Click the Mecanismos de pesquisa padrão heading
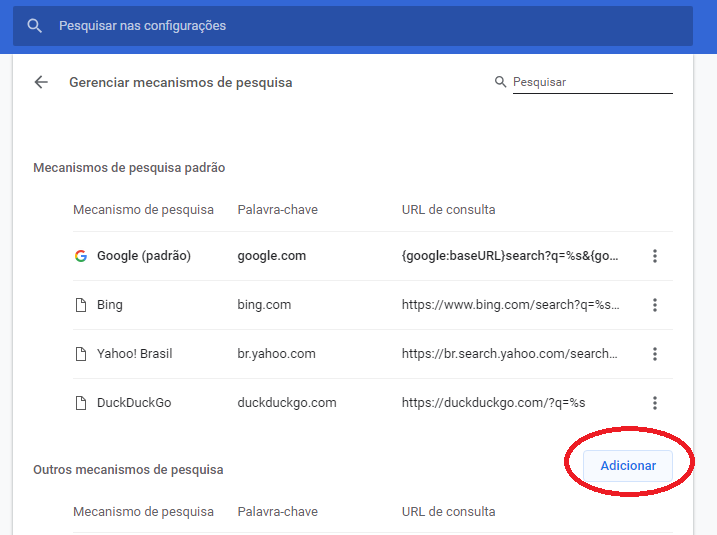This screenshot has height=535, width=717. (129, 168)
